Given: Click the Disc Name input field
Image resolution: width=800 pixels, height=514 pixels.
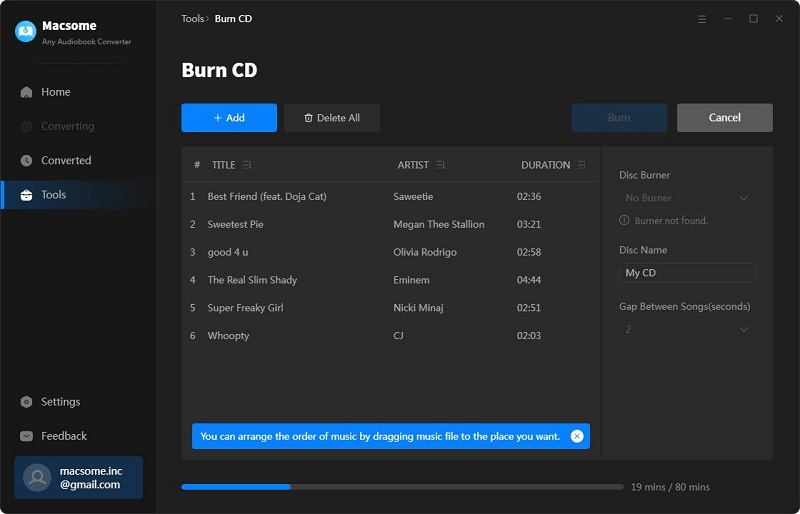Looking at the screenshot, I should (687, 273).
